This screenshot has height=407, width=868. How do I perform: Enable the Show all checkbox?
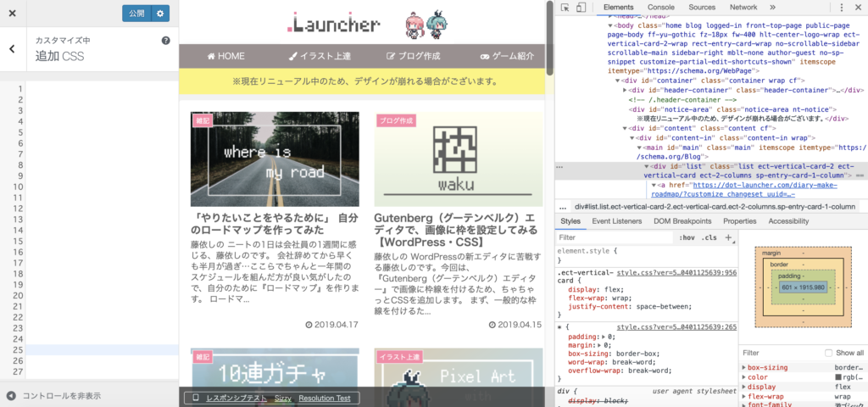tap(829, 353)
